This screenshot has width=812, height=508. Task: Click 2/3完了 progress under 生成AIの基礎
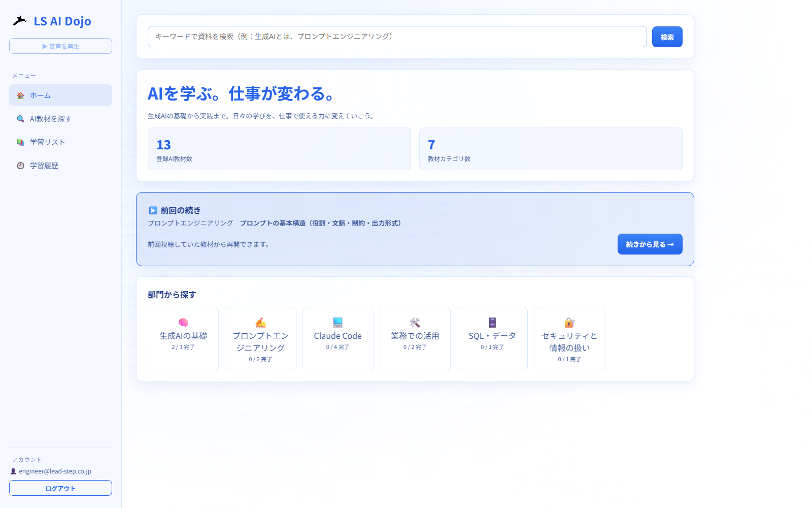(x=183, y=347)
